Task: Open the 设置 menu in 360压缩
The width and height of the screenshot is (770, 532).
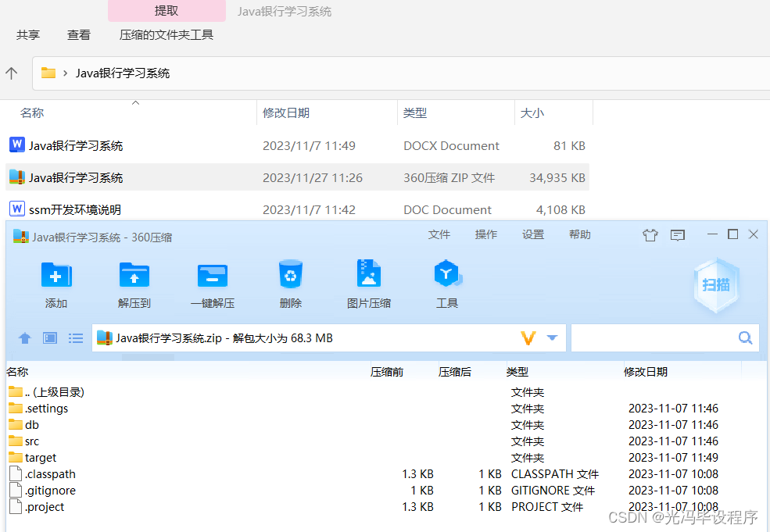Action: click(x=532, y=234)
